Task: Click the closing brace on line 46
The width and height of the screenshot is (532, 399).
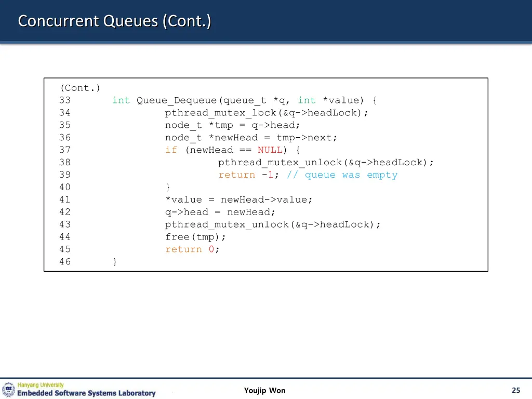Action: (x=115, y=262)
